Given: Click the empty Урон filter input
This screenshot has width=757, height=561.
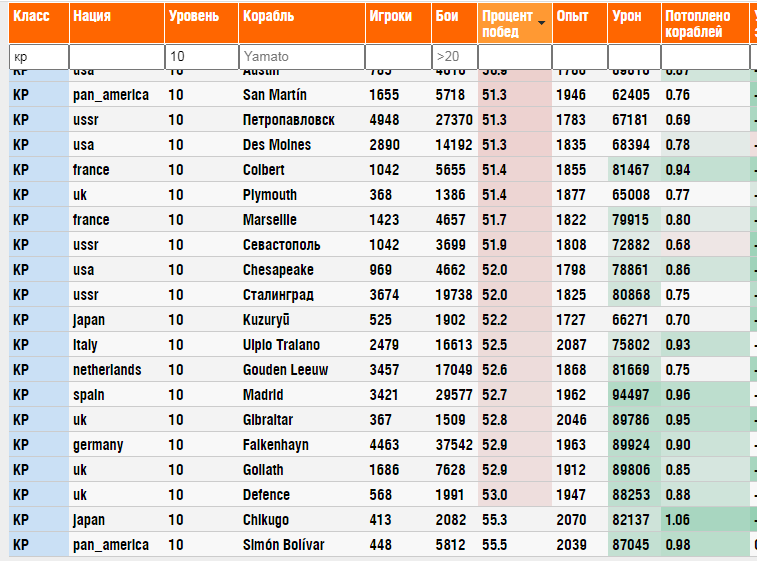Looking at the screenshot, I should pyautogui.click(x=634, y=56).
